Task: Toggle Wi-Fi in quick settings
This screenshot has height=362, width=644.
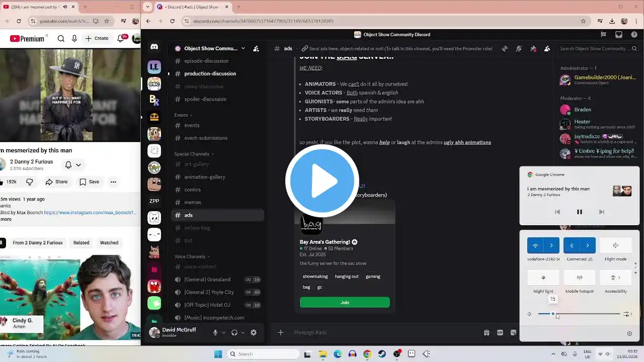Action: click(535, 245)
